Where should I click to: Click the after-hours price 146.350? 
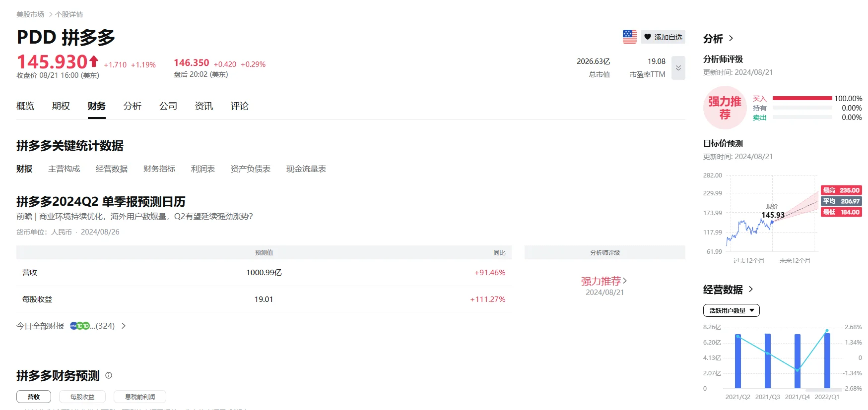[x=192, y=63]
